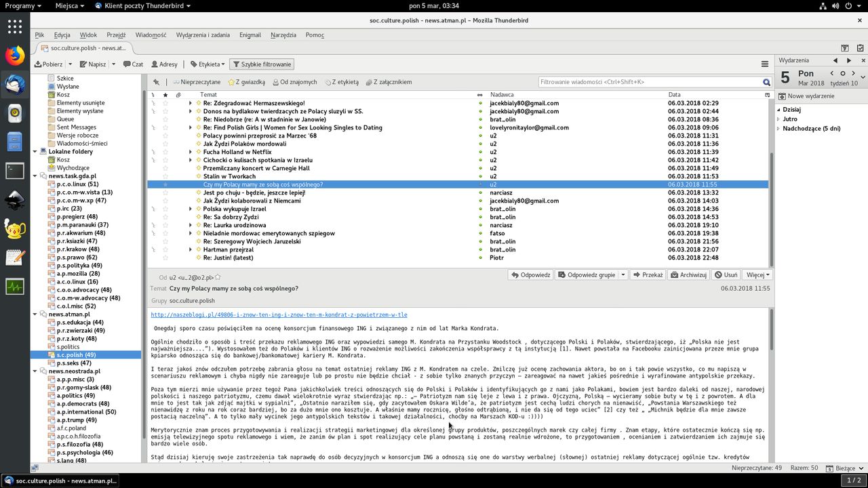This screenshot has height=488, width=868.
Task: Open the Enigmail menu
Action: coord(250,35)
